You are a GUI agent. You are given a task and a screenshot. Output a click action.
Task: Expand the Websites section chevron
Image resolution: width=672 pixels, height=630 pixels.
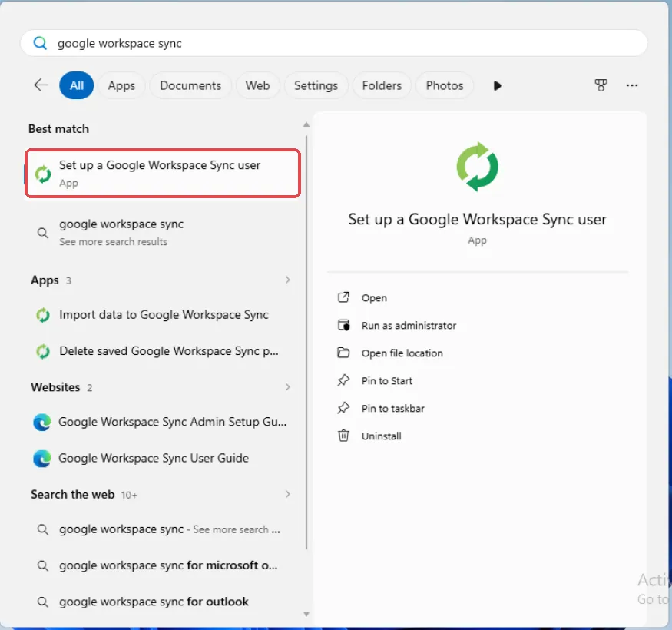pyautogui.click(x=287, y=387)
